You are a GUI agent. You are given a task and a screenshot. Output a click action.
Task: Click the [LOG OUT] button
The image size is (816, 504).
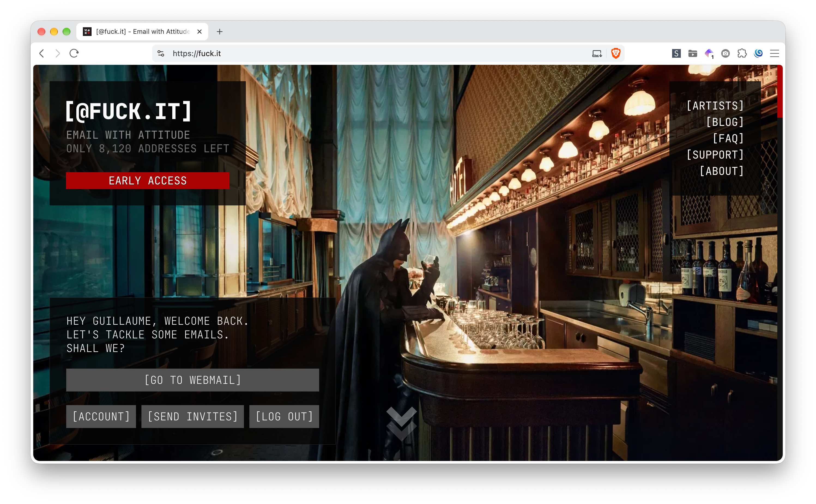(284, 417)
